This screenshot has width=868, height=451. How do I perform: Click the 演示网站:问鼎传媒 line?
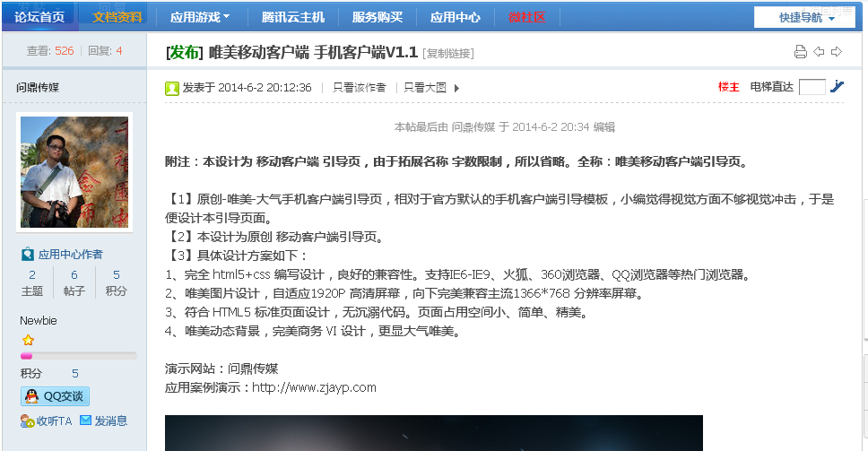point(221,369)
